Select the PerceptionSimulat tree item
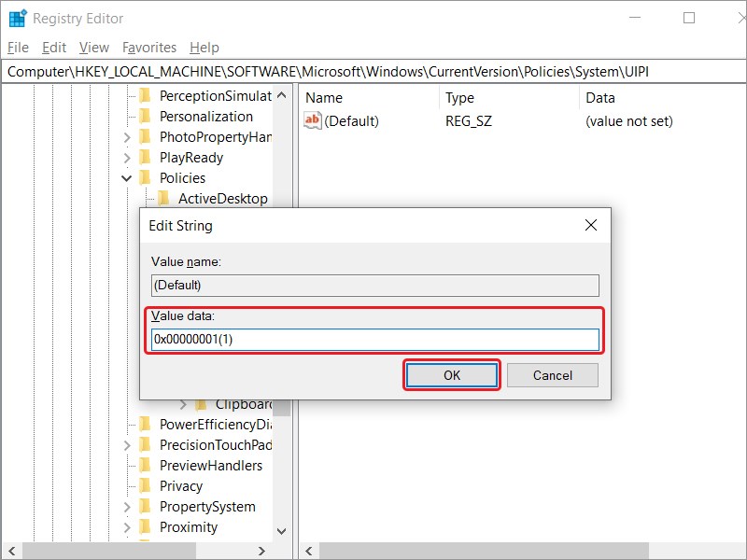Image resolution: width=747 pixels, height=560 pixels. point(216,96)
